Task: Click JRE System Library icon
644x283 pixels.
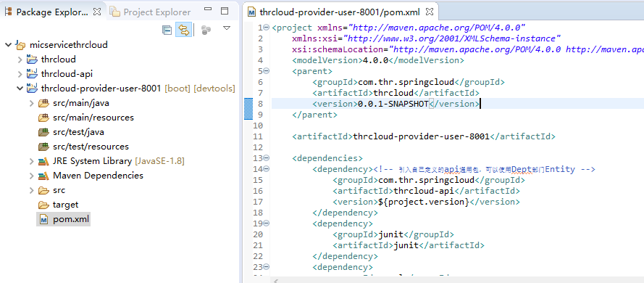Action: pyautogui.click(x=43, y=161)
